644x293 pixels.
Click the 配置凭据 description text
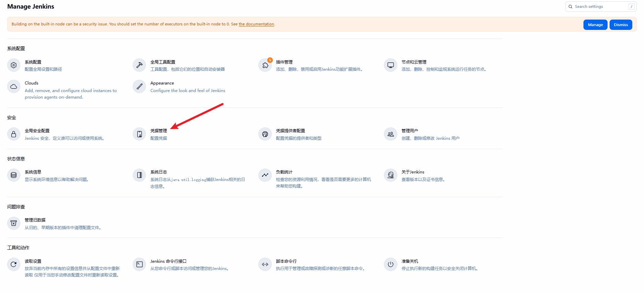pos(159,138)
